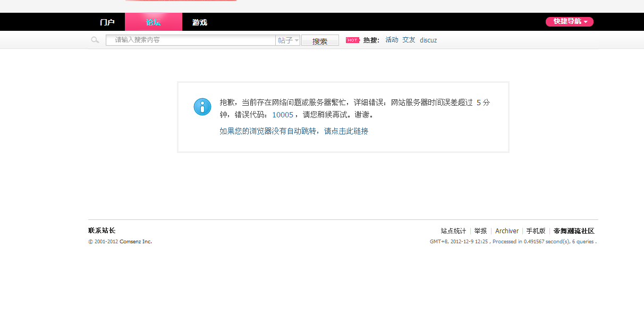This screenshot has height=323, width=644.
Task: Click error code 10005
Action: pos(283,115)
